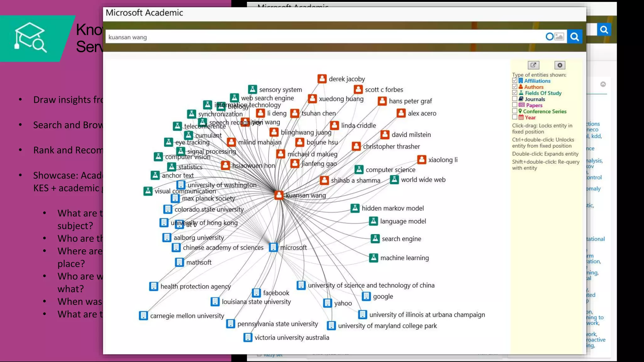Click the blue search magnifier button
Viewport: 644px width, 362px height.
575,37
